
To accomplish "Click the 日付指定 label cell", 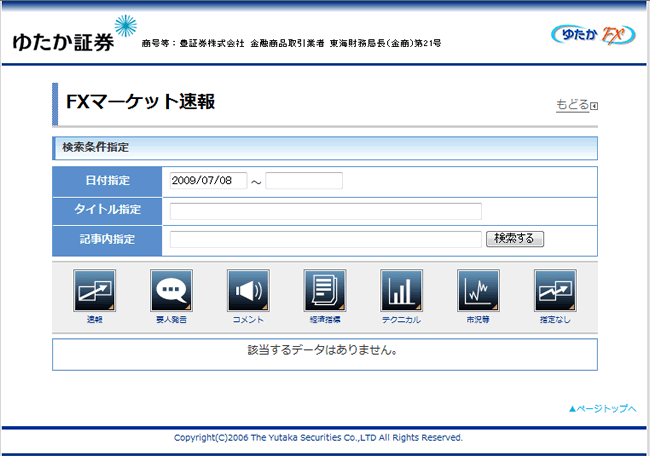I will 107,182.
